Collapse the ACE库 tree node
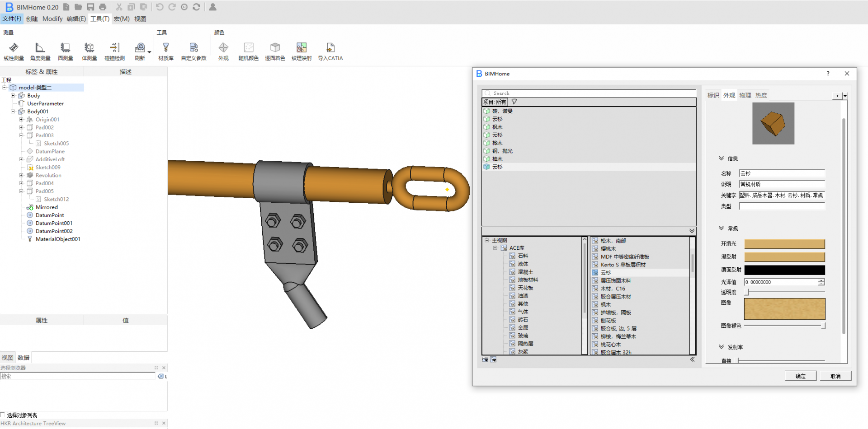This screenshot has height=429, width=868. 495,248
